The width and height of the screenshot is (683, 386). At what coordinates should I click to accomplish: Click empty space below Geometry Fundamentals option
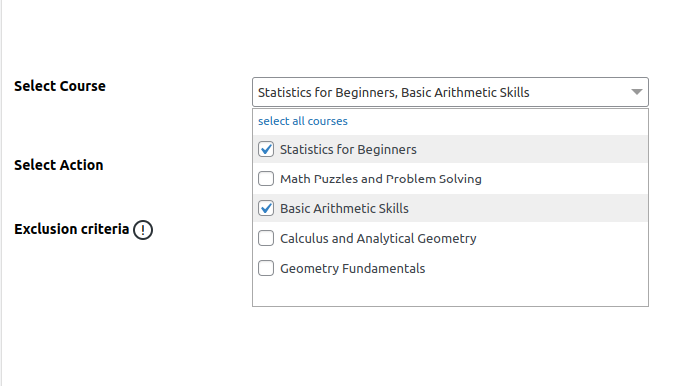(450, 293)
